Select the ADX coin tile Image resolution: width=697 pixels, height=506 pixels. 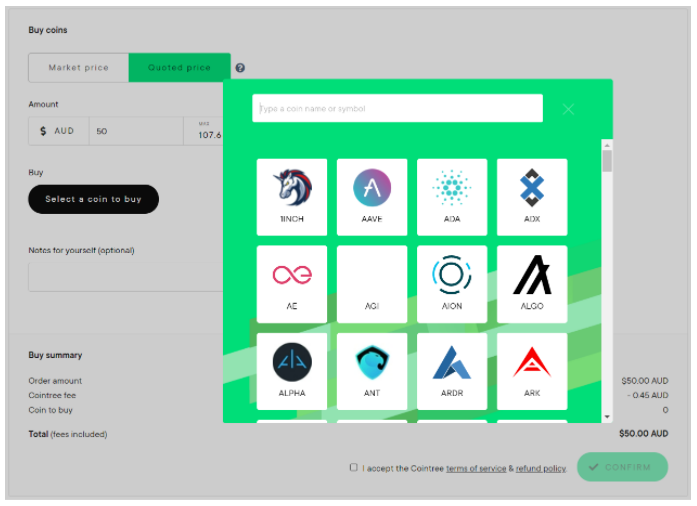coord(532,197)
